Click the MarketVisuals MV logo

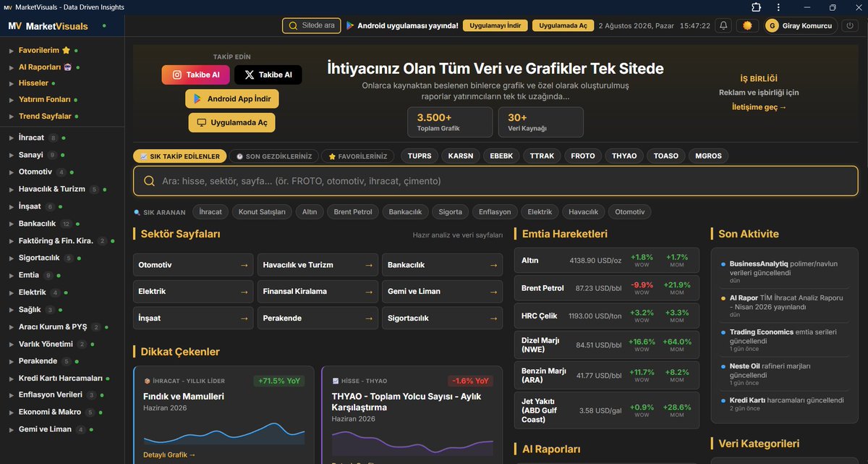[48, 26]
